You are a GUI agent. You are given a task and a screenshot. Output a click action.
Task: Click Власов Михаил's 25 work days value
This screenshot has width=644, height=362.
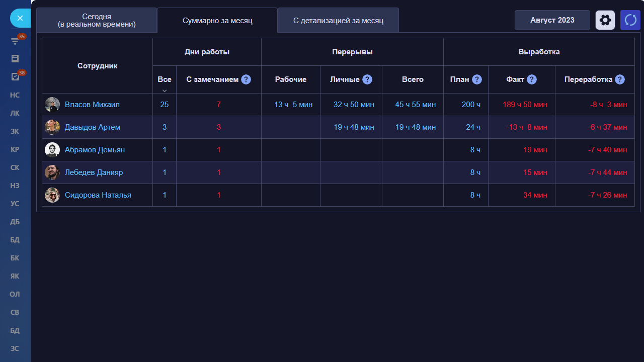click(x=165, y=105)
